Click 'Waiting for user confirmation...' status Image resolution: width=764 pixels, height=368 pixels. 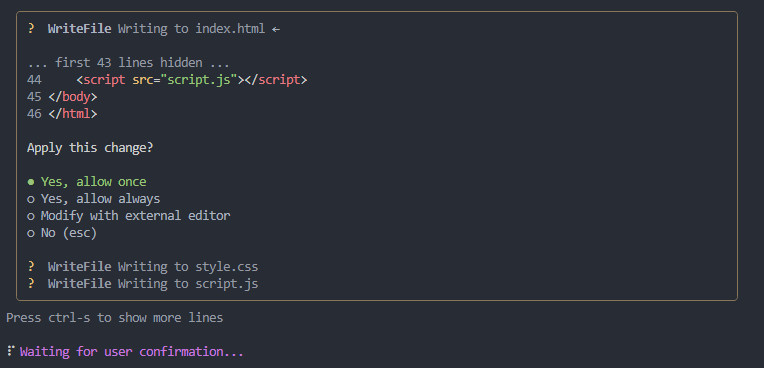point(132,351)
